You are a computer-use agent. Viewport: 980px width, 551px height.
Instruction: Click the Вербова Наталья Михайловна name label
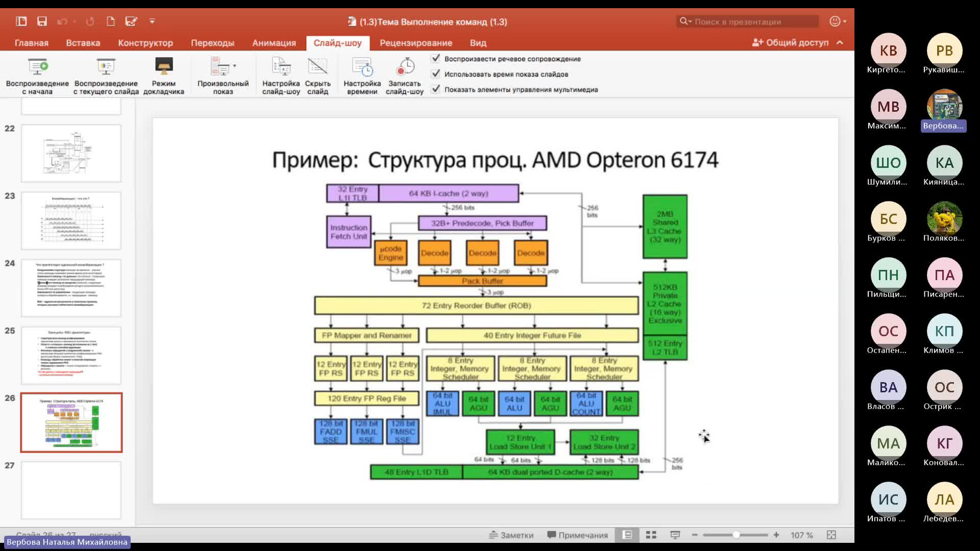point(67,542)
